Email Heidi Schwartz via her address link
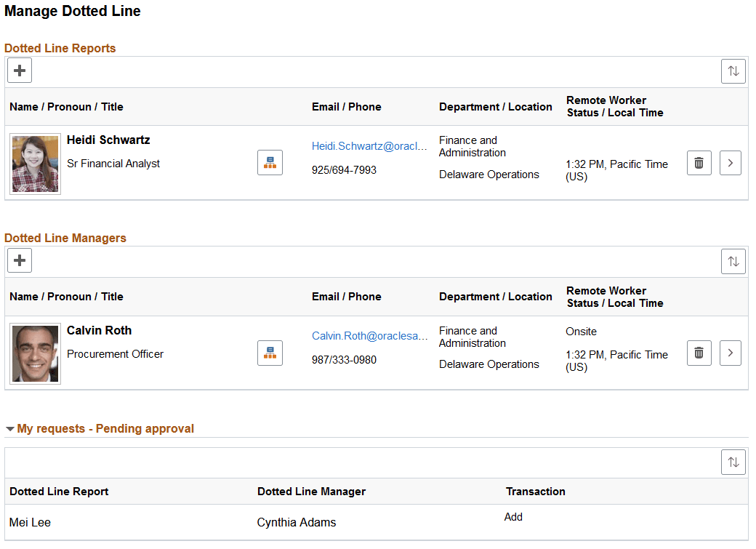This screenshot has width=756, height=549. [370, 145]
